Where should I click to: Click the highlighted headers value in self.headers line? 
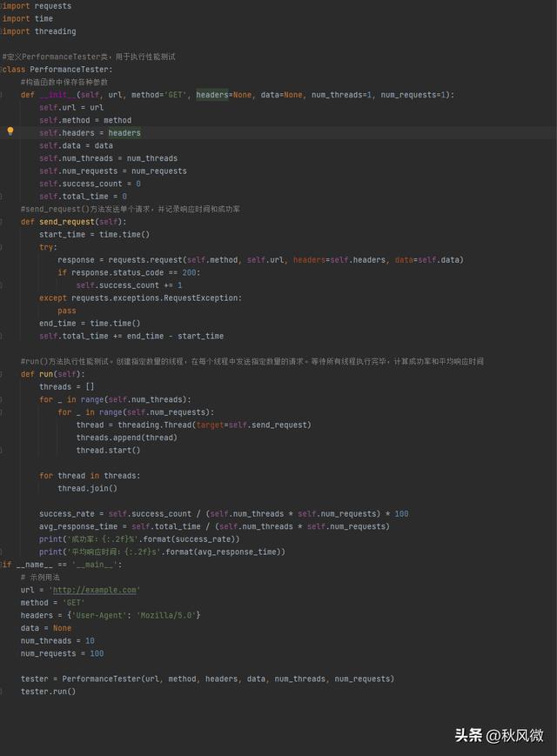point(124,132)
